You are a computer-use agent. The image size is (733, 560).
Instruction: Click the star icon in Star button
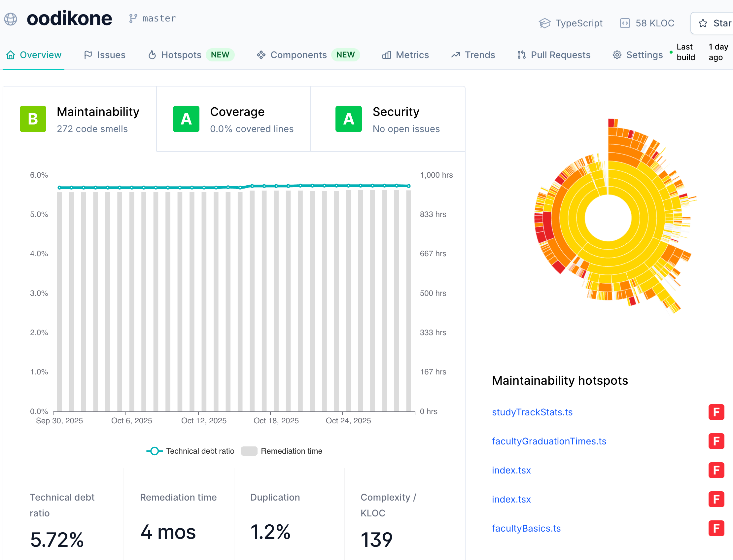703,23
